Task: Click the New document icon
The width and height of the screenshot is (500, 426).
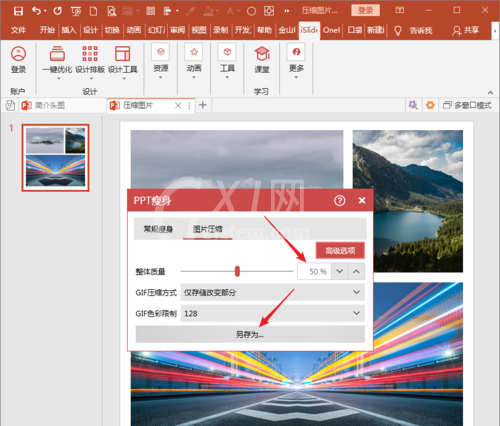Action: (94, 11)
